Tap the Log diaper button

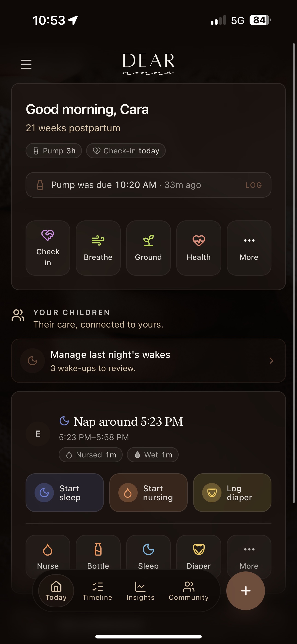[232, 492]
